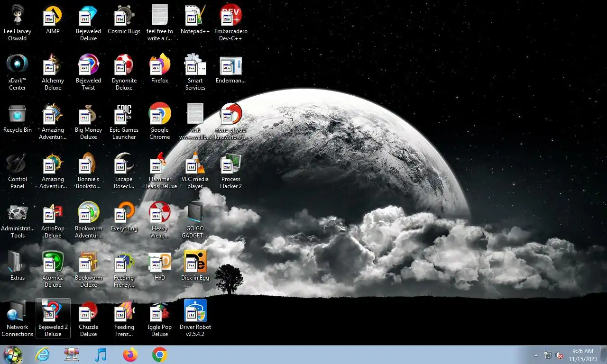Select the Epic Games Launcher shortcut
607x364 pixels.
(x=124, y=121)
